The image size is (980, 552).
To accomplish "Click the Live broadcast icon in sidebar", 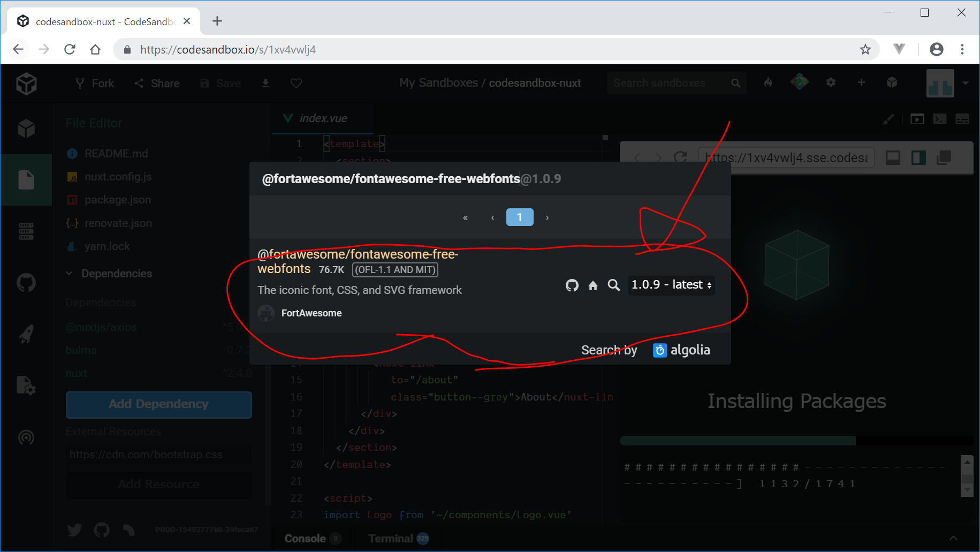I will 26,437.
